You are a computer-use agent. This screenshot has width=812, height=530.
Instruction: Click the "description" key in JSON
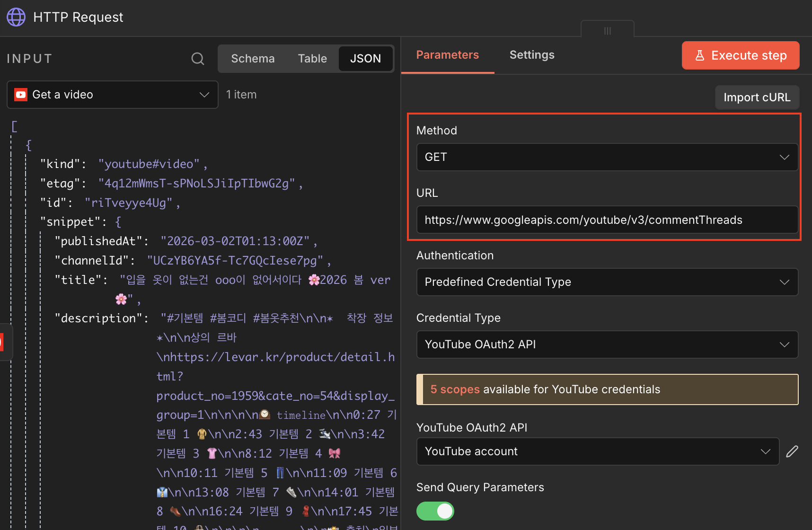pyautogui.click(x=98, y=318)
